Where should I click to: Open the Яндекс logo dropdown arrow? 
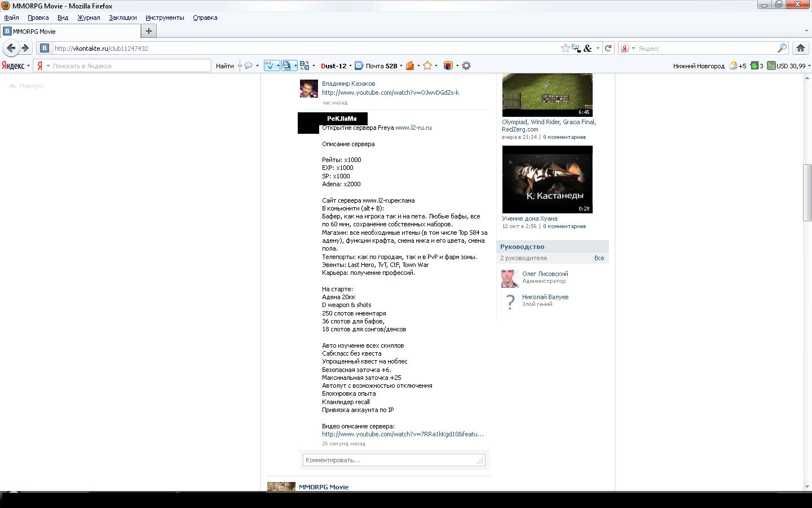pyautogui.click(x=28, y=66)
